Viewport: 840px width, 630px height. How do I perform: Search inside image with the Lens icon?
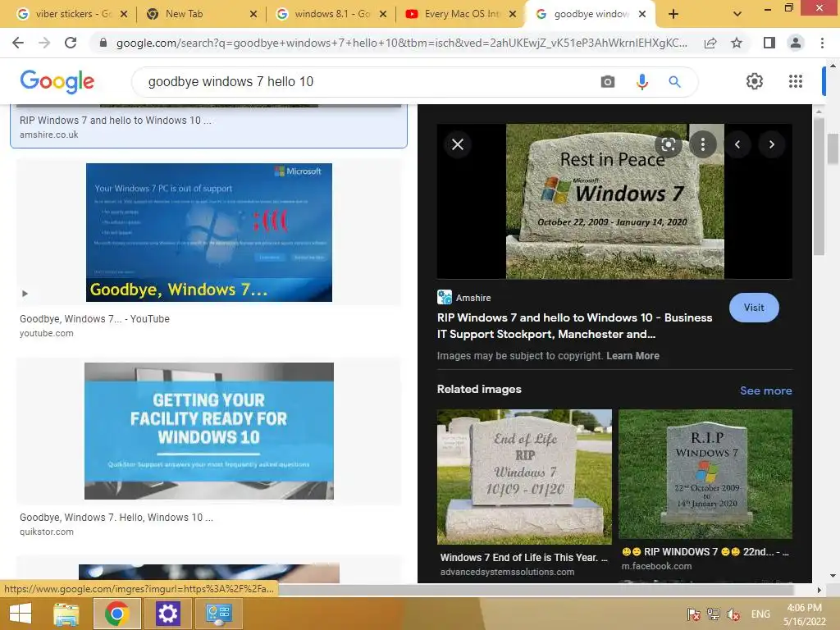(668, 144)
